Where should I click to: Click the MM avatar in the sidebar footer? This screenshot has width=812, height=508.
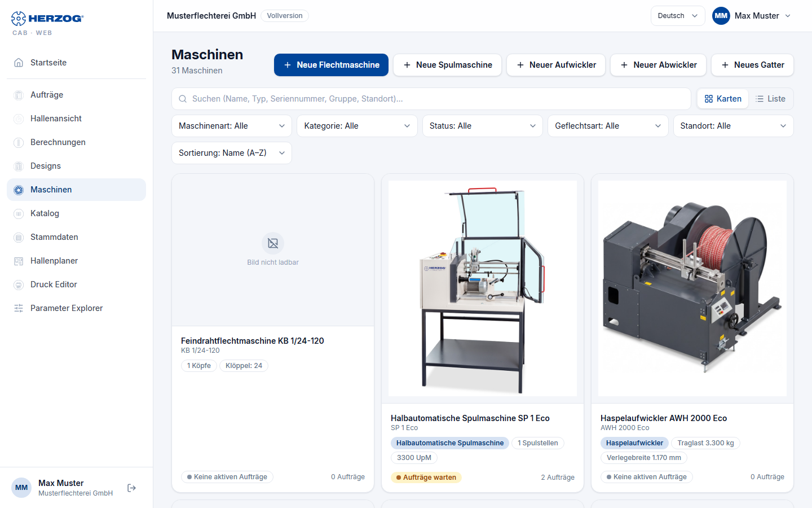21,488
